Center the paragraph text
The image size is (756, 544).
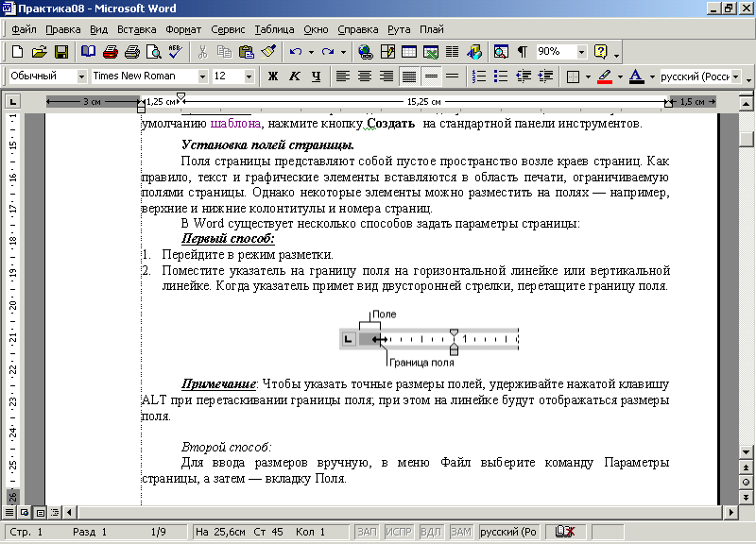365,76
